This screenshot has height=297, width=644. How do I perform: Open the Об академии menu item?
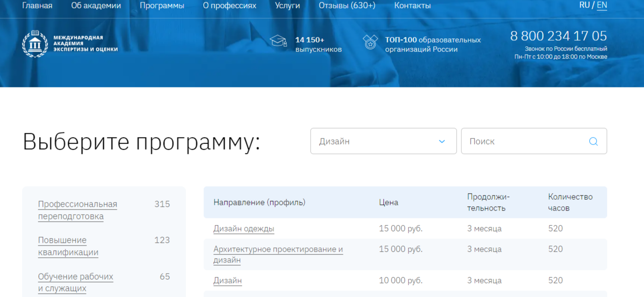click(x=95, y=6)
